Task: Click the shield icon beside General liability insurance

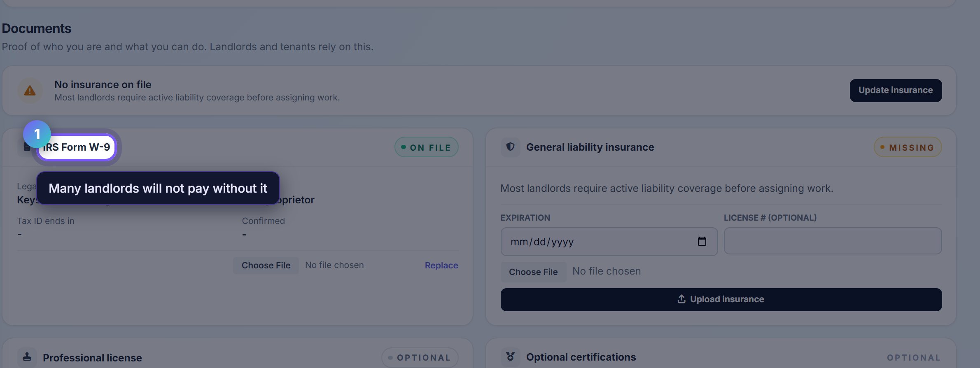Action: tap(510, 147)
